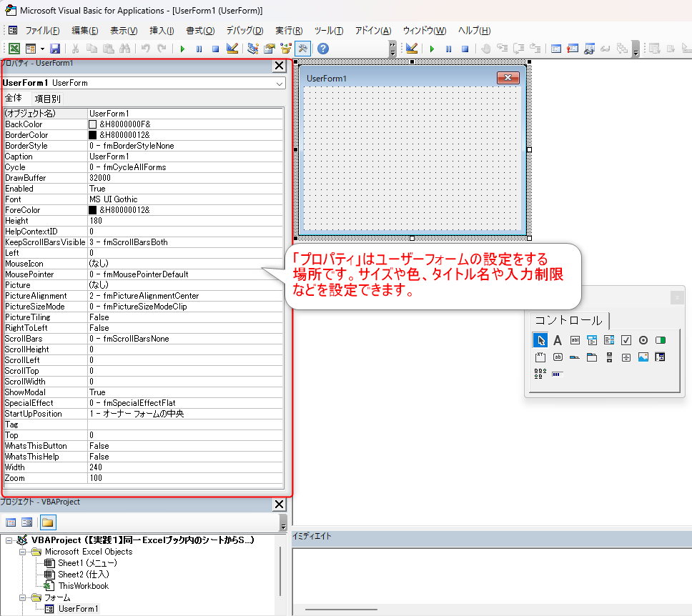Open the Object Browser toolbar icon
This screenshot has height=616, width=692.
[x=286, y=49]
